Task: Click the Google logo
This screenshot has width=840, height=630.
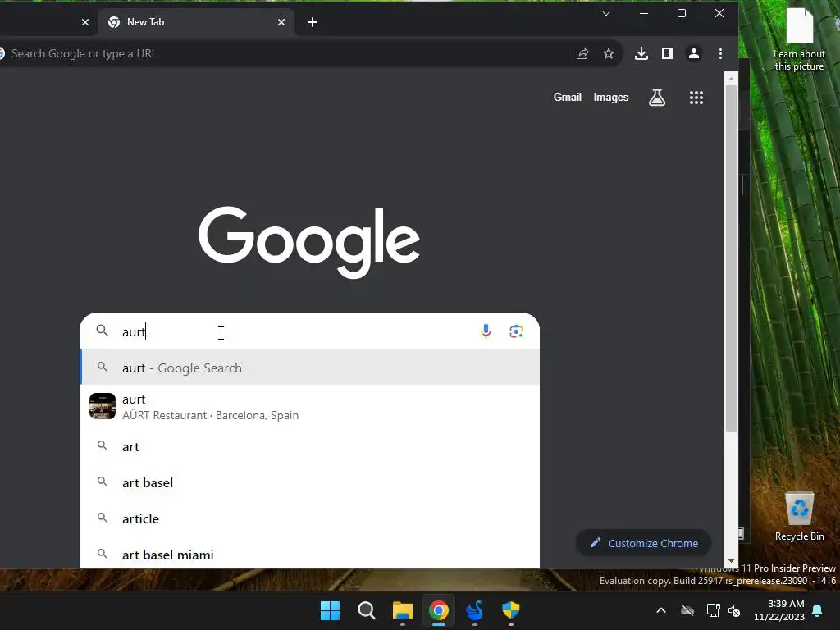Action: (309, 242)
